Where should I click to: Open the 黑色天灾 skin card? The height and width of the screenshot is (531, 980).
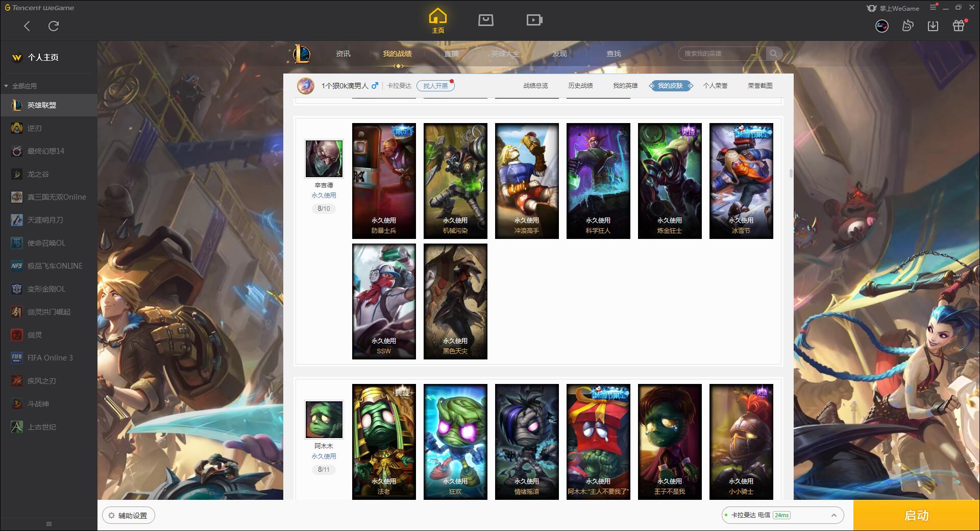pos(455,301)
